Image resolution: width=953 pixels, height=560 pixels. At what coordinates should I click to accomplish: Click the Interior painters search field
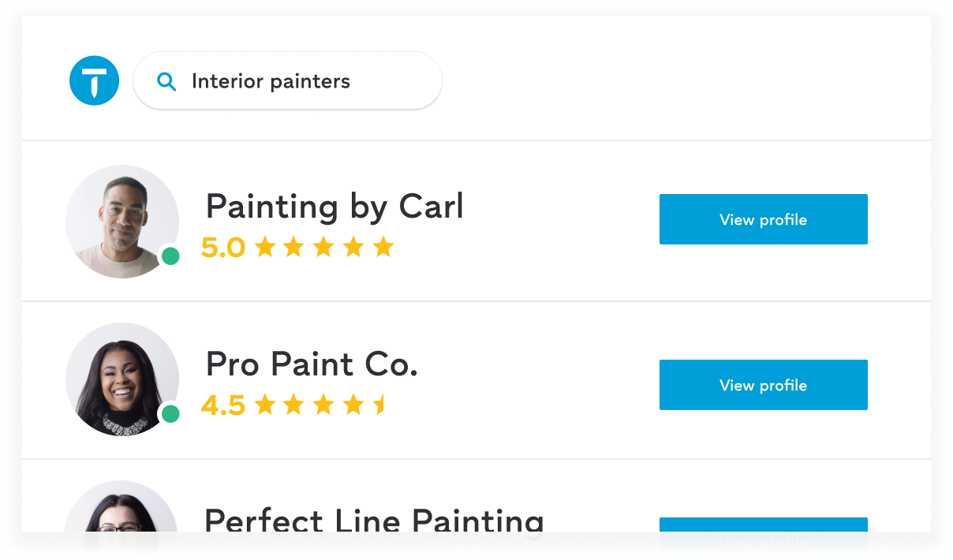pos(300,81)
